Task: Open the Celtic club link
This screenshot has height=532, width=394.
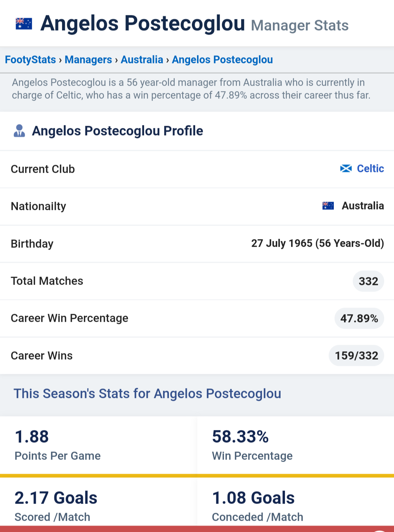Action: [370, 168]
